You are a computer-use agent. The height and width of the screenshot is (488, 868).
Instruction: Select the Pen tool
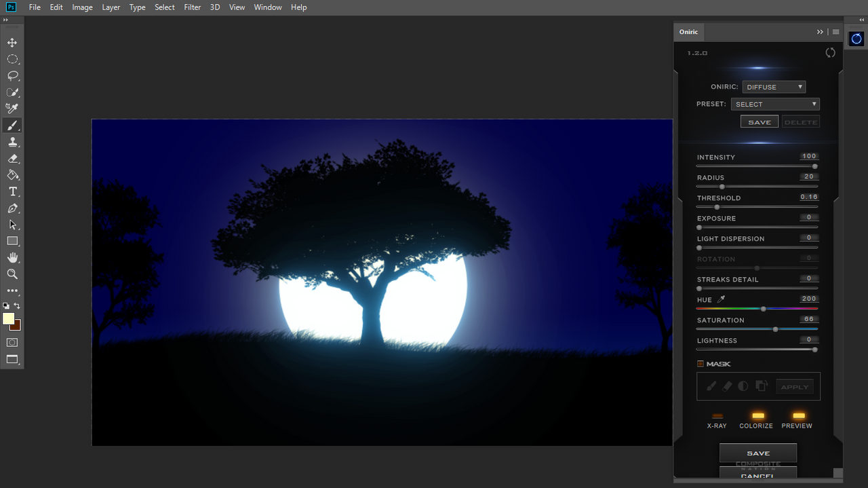click(x=12, y=208)
